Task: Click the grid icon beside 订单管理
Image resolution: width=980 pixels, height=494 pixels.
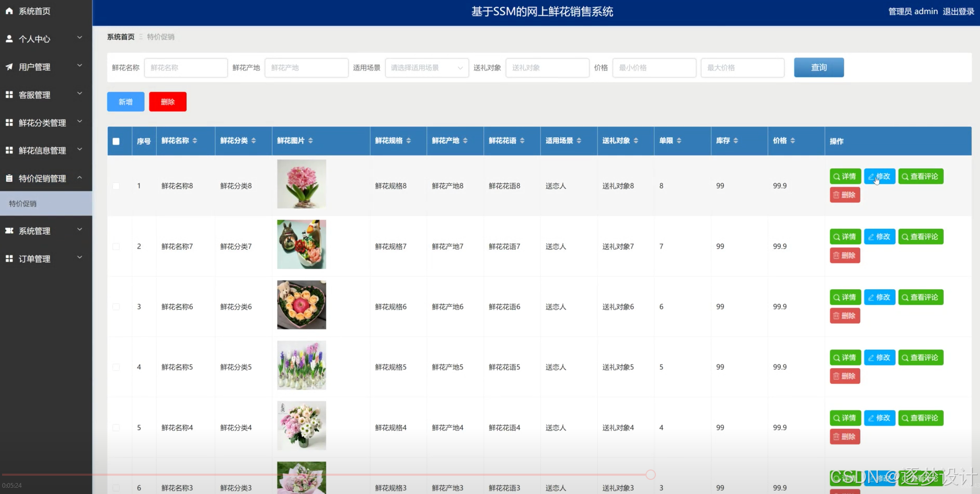Action: [9, 258]
